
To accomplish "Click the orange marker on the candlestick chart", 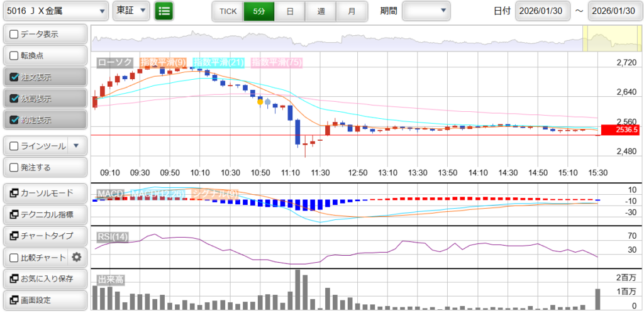I will point(260,101).
